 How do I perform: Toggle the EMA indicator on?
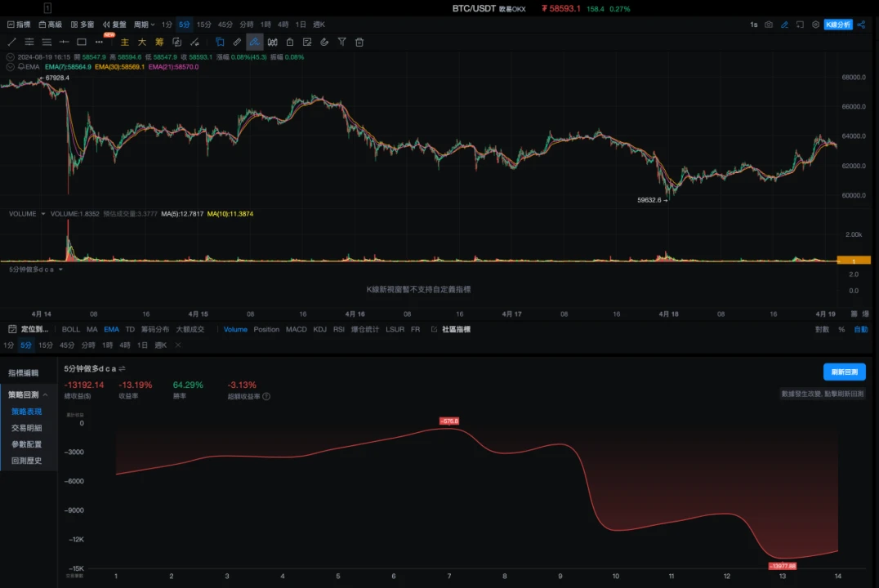[x=111, y=329]
